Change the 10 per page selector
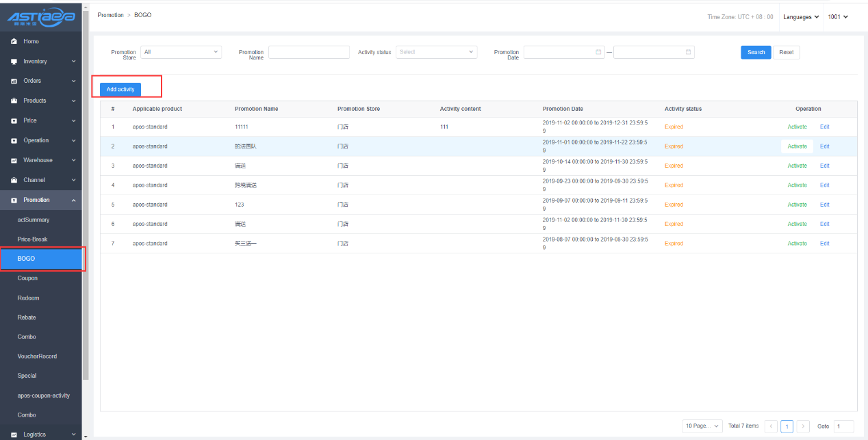 click(702, 426)
